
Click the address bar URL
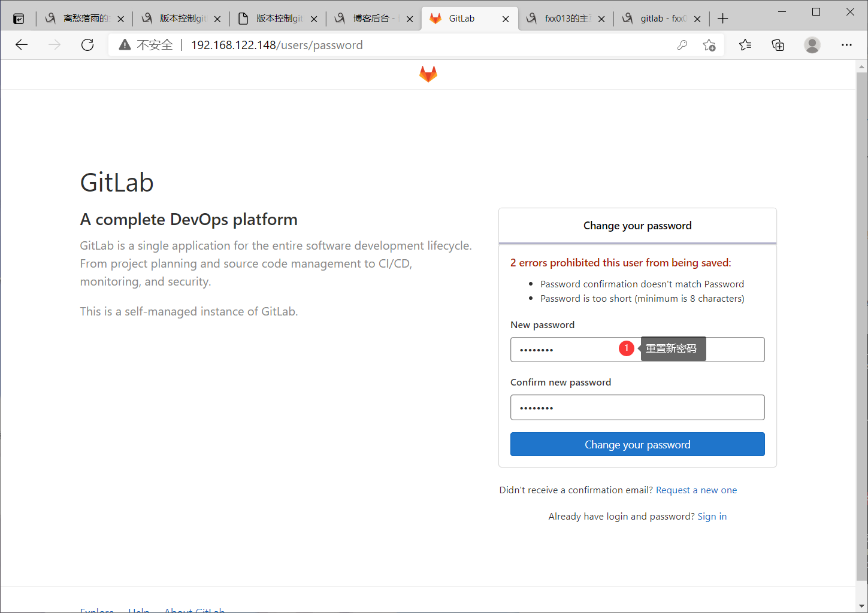click(277, 45)
